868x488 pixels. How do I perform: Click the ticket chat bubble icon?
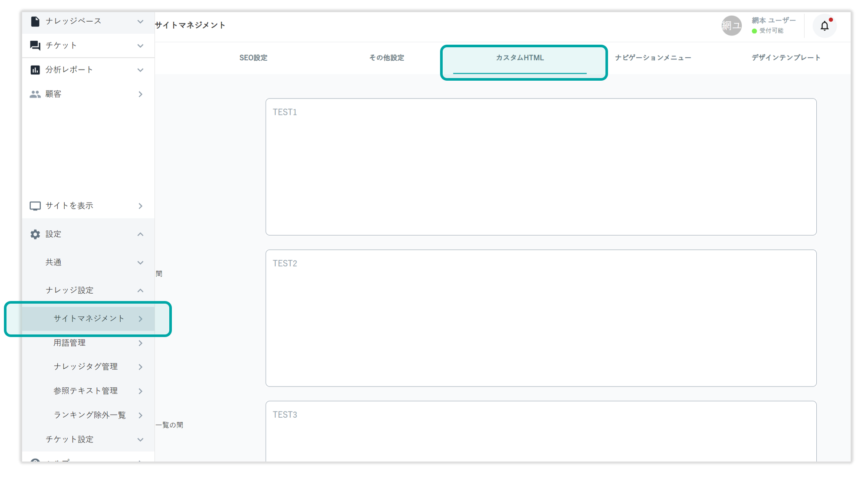(35, 46)
